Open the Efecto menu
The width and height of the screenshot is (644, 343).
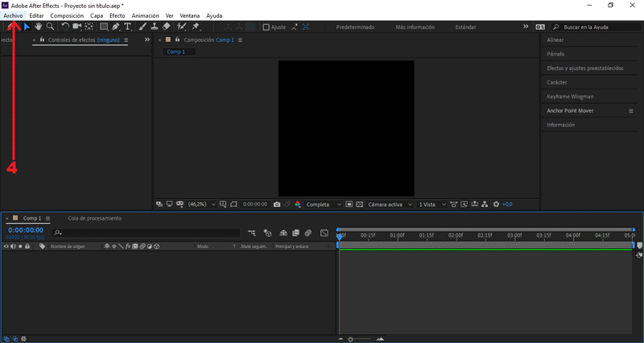tap(117, 15)
